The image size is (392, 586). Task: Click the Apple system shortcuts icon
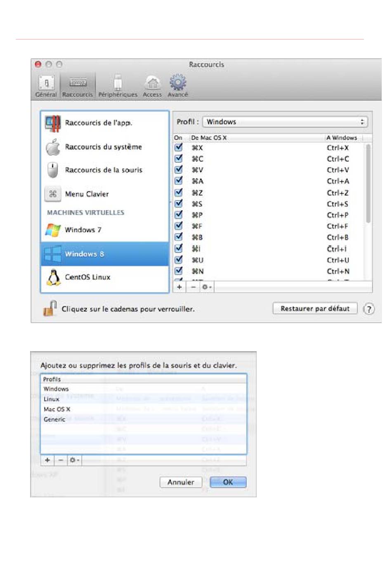point(53,147)
